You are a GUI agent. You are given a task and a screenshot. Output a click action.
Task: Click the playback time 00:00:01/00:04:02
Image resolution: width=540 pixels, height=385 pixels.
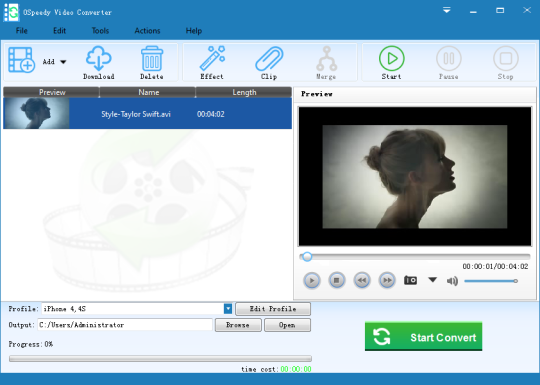(495, 267)
